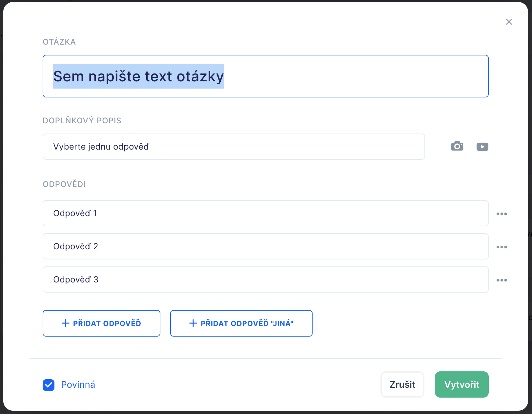Open options menu for Odpověď 2
This screenshot has width=532, height=414.
click(501, 247)
